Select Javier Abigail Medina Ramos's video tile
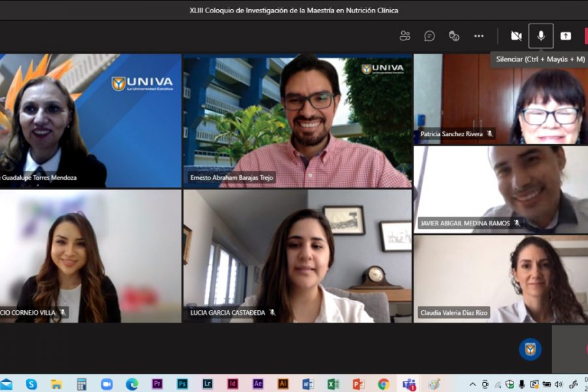Image resolution: width=588 pixels, height=392 pixels. [500, 189]
